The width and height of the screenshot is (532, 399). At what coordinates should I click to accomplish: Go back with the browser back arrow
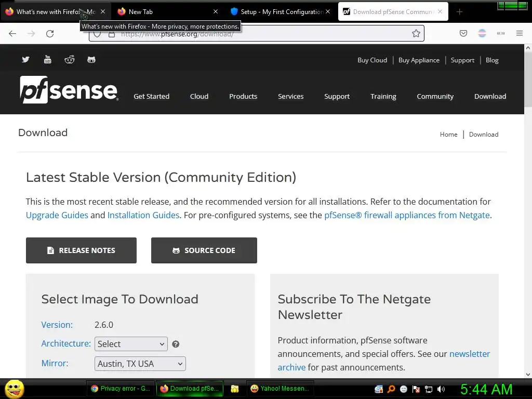[12, 34]
